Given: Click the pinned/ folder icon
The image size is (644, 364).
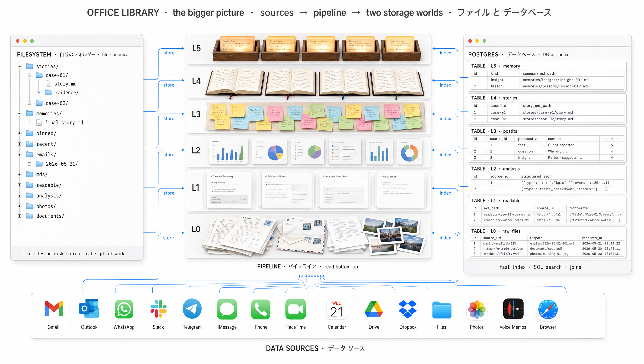Looking at the screenshot, I should coord(29,133).
